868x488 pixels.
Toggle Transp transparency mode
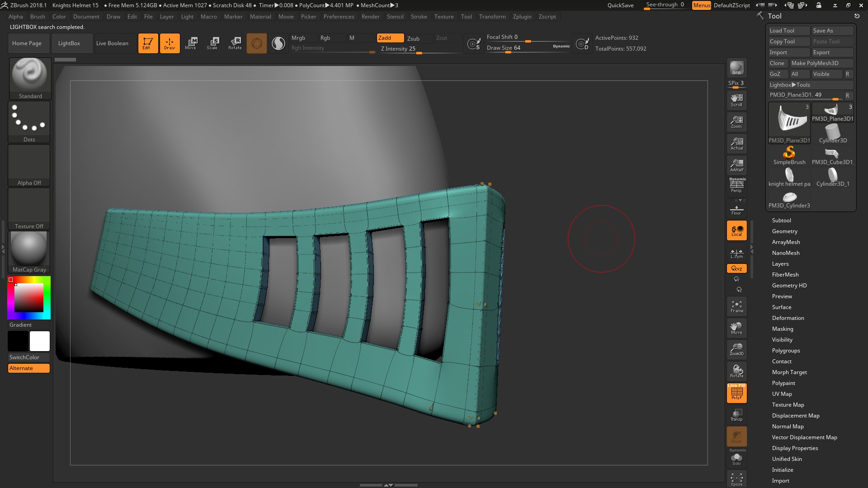tap(736, 415)
